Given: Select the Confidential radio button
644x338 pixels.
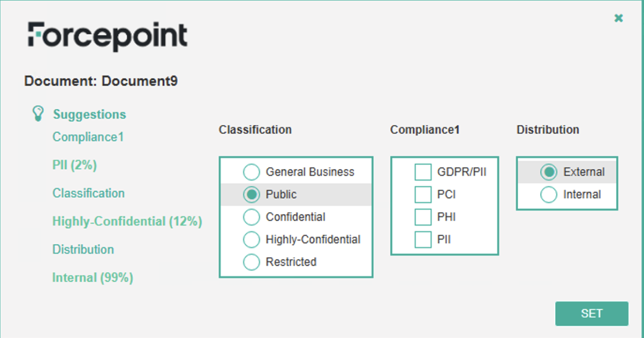Looking at the screenshot, I should coord(251,217).
